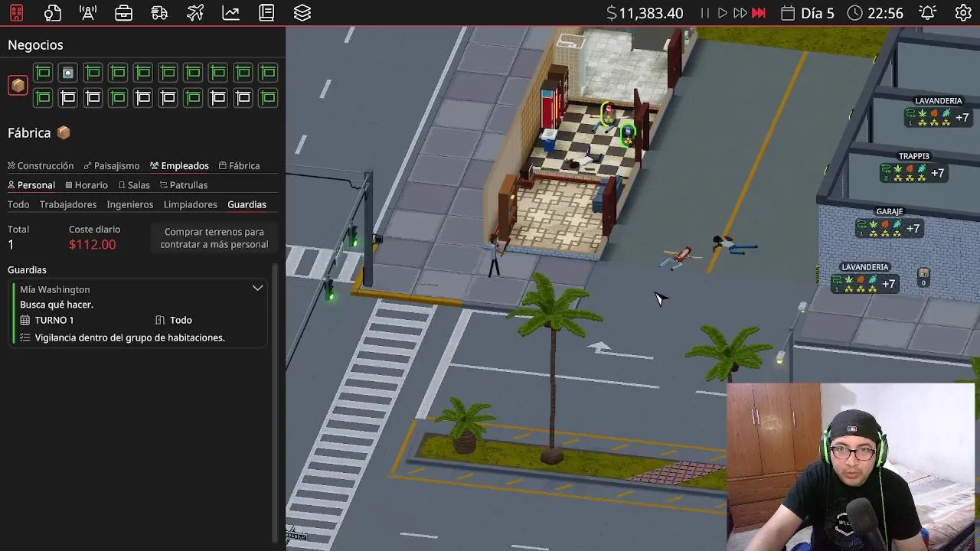Click Comprar terrenos para contratar más personal
The width and height of the screenshot is (980, 551).
pyautogui.click(x=214, y=238)
